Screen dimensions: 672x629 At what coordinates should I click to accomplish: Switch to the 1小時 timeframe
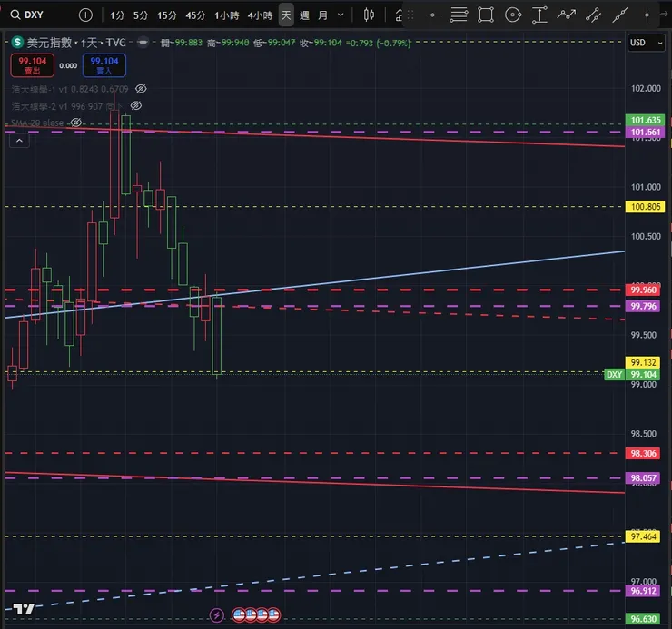click(x=227, y=15)
